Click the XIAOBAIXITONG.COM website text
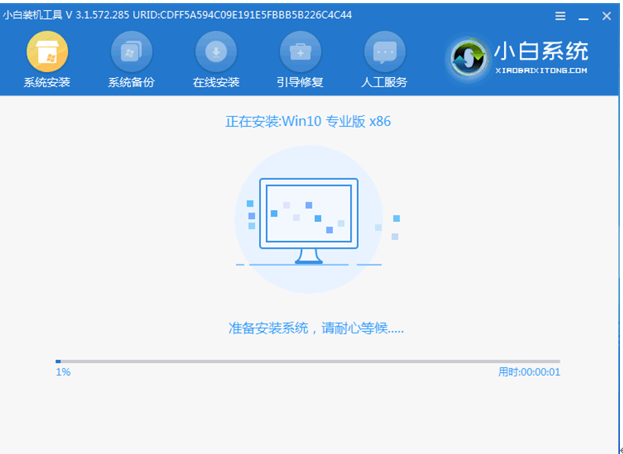 541,71
